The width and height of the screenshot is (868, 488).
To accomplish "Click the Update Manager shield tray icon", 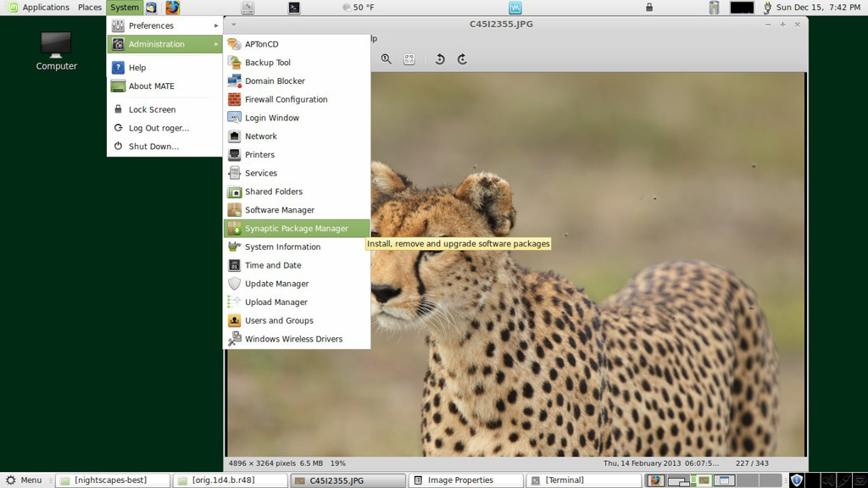I will tap(796, 480).
